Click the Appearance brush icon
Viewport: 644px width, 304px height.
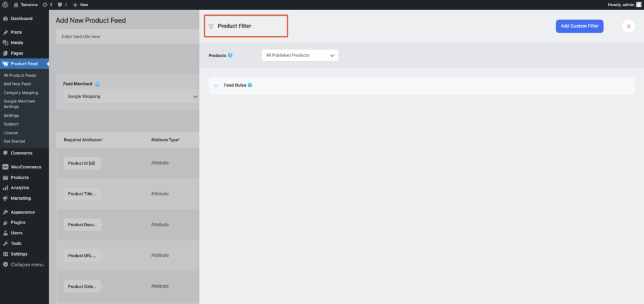tap(5, 212)
